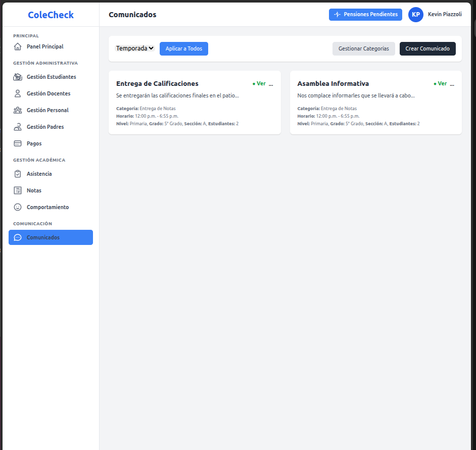Click the Notas calculator icon
The height and width of the screenshot is (450, 476).
click(18, 190)
